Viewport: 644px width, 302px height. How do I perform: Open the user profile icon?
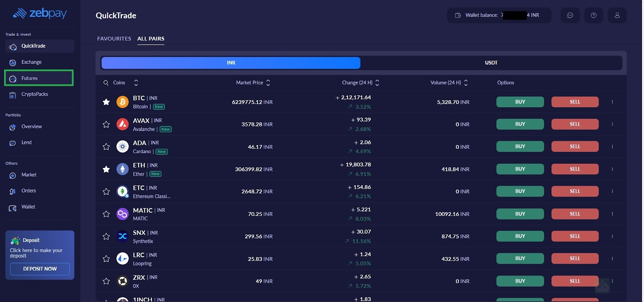[617, 15]
